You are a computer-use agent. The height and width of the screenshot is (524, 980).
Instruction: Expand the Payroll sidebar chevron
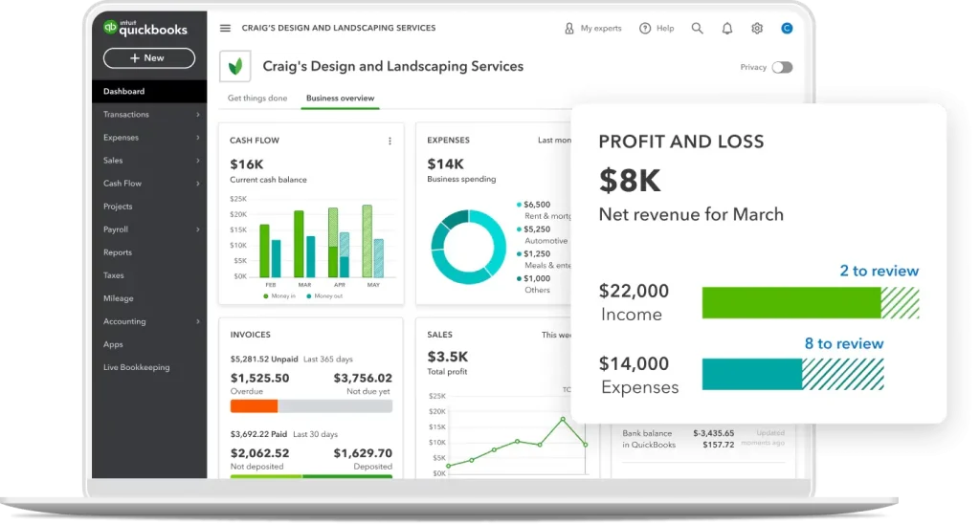[x=197, y=229]
